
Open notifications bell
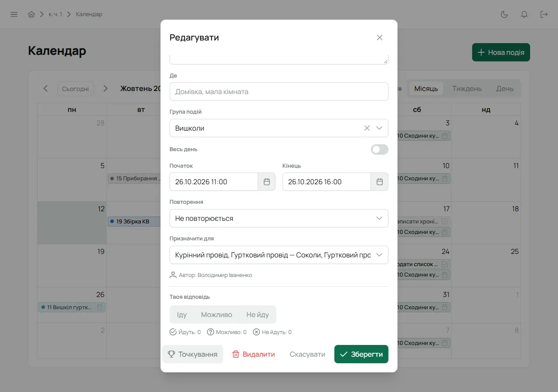pos(524,14)
